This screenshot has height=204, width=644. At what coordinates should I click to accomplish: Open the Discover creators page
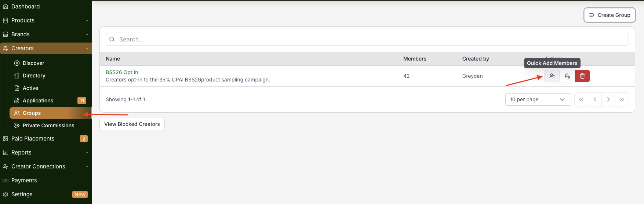pyautogui.click(x=33, y=63)
